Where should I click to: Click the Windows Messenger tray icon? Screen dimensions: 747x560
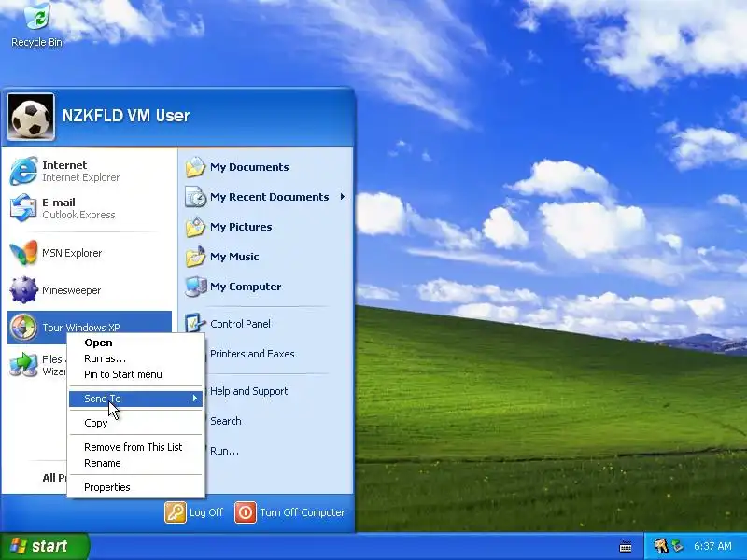(x=660, y=546)
